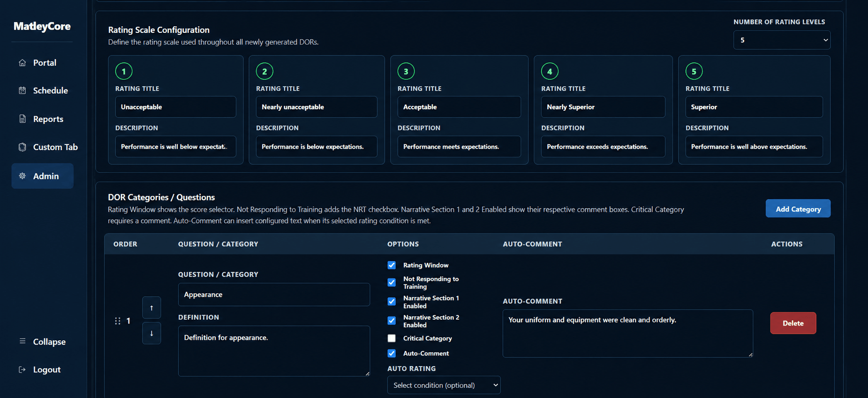Edit the Nearly unacceptable title field
868x398 pixels.
pos(317,107)
